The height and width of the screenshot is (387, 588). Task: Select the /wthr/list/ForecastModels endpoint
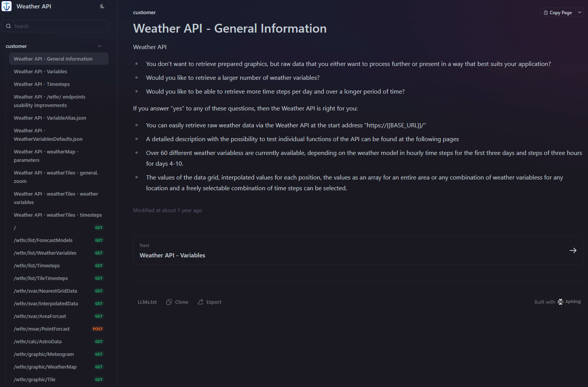coord(43,240)
